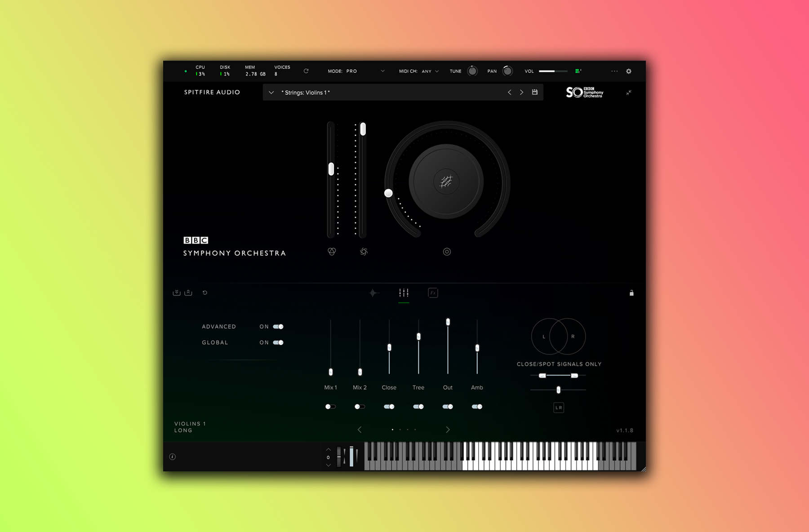Click the export preset upload icon
Viewport: 809px width, 532px height.
click(x=188, y=293)
